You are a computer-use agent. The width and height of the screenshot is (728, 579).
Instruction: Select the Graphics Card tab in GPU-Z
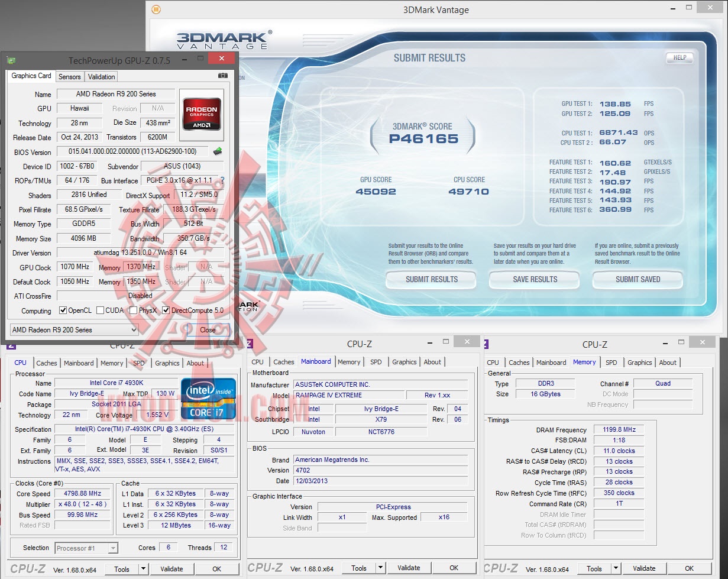pyautogui.click(x=31, y=76)
